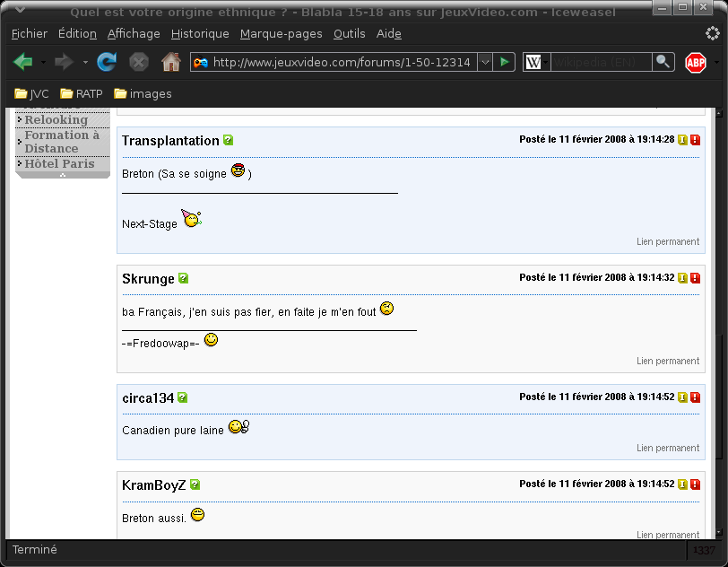
Task: Report circa134's post with red alert icon
Action: point(695,397)
